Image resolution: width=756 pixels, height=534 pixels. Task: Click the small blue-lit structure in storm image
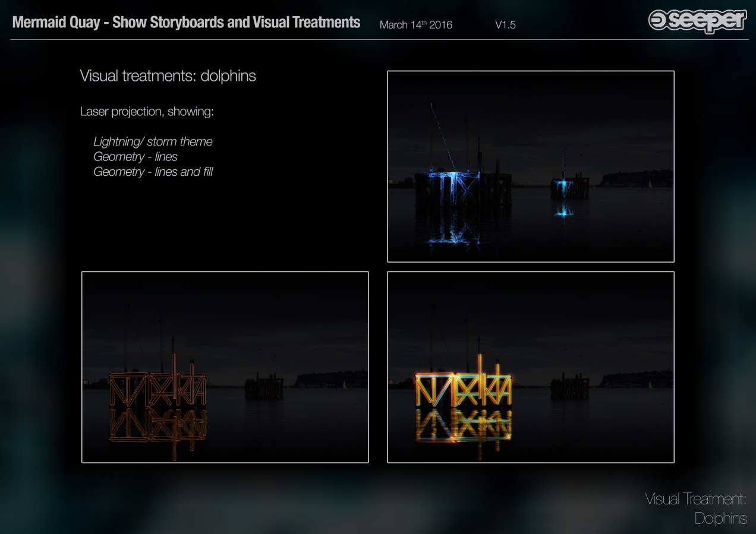click(x=564, y=187)
